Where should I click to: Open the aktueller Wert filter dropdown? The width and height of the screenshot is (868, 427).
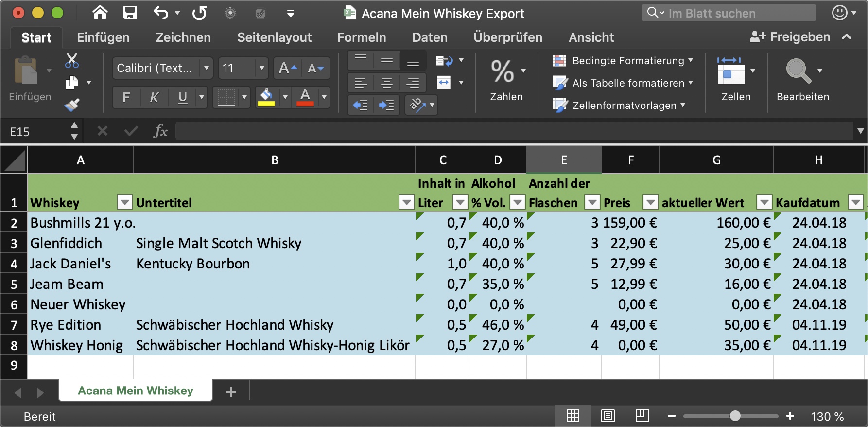pos(764,201)
